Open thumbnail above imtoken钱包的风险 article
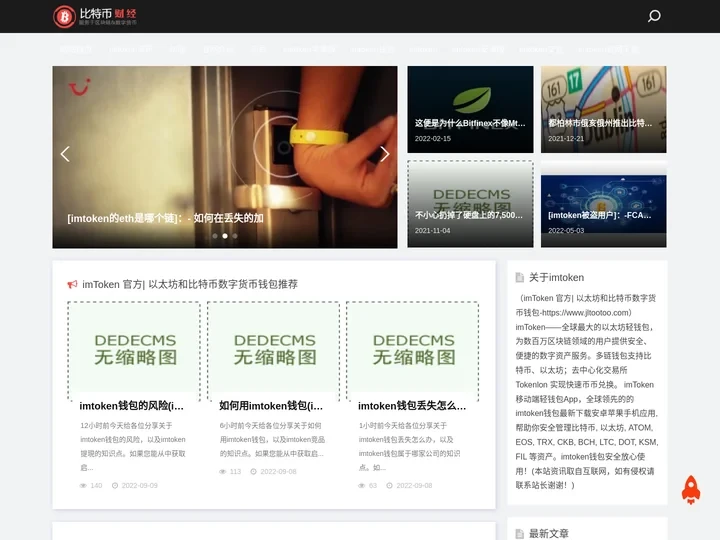Image resolution: width=720 pixels, height=540 pixels. pyautogui.click(x=134, y=351)
